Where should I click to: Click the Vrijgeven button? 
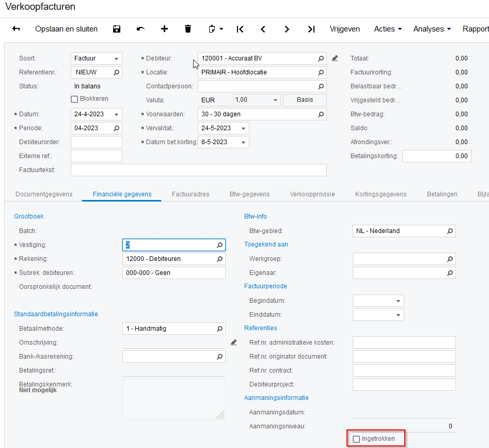(345, 29)
